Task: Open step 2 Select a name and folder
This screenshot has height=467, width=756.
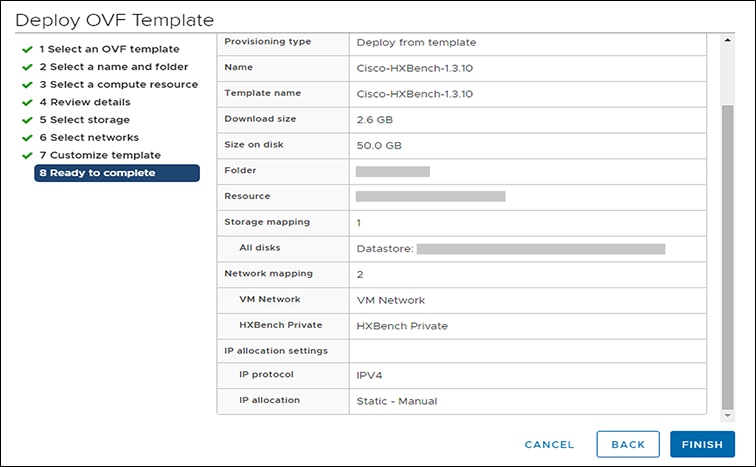Action: point(113,67)
